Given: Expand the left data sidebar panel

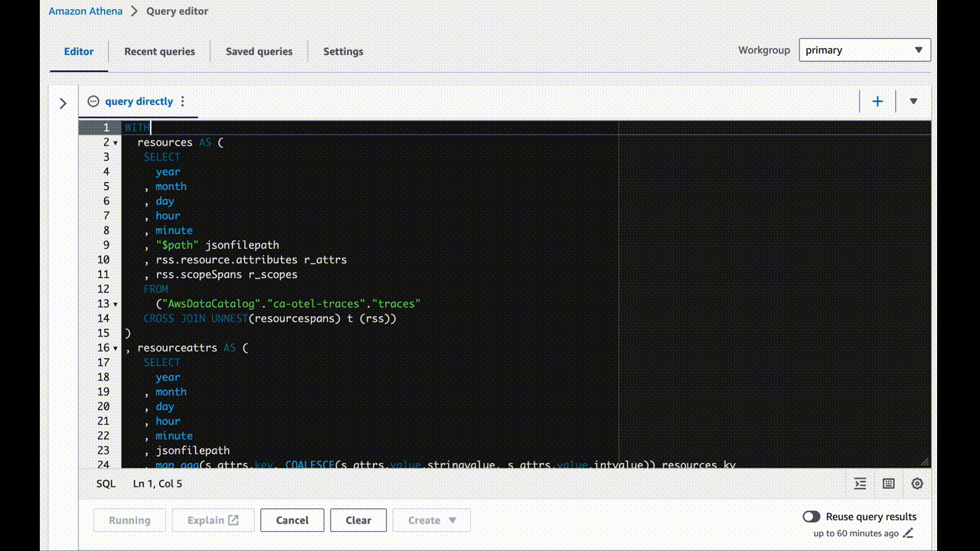Looking at the screenshot, I should pyautogui.click(x=63, y=103).
